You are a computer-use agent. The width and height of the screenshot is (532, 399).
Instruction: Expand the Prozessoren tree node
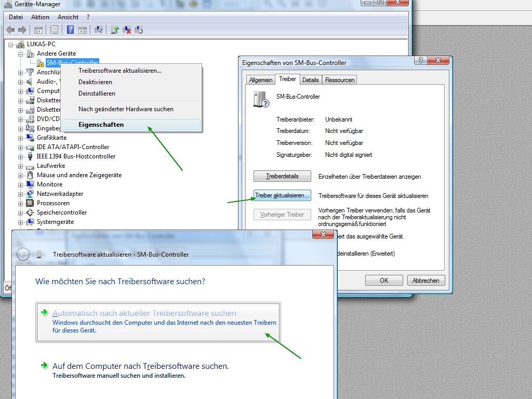click(x=21, y=203)
